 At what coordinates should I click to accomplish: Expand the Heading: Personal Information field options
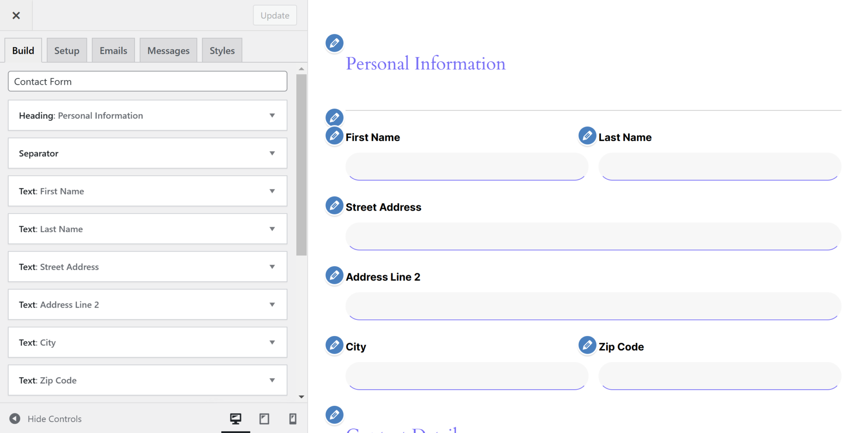click(273, 115)
